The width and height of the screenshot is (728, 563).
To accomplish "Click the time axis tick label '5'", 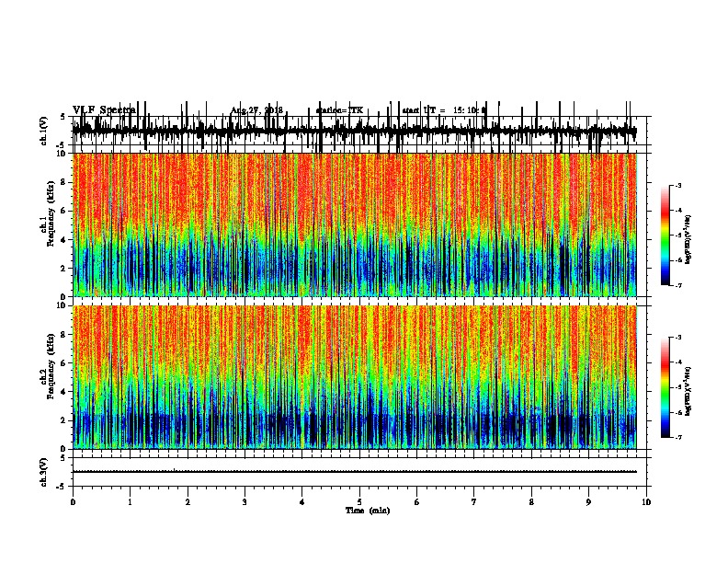I will (359, 501).
